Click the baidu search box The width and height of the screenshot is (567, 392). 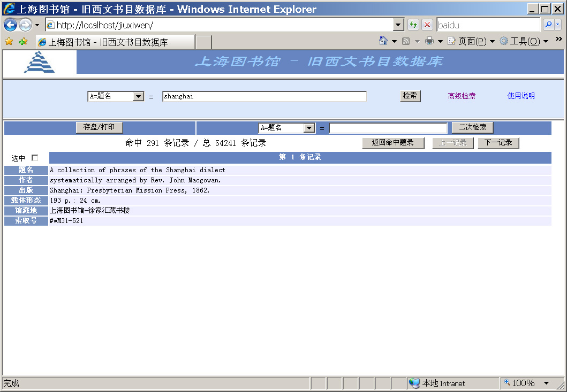pos(488,25)
